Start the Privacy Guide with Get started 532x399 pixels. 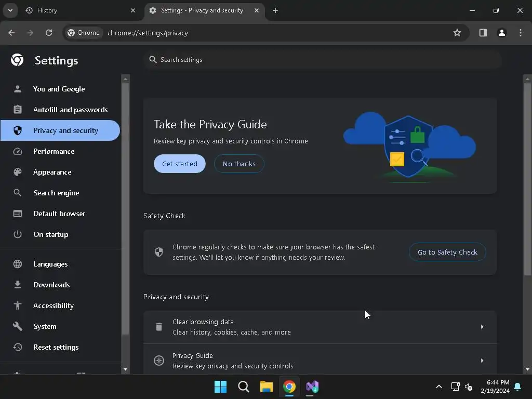(x=179, y=164)
